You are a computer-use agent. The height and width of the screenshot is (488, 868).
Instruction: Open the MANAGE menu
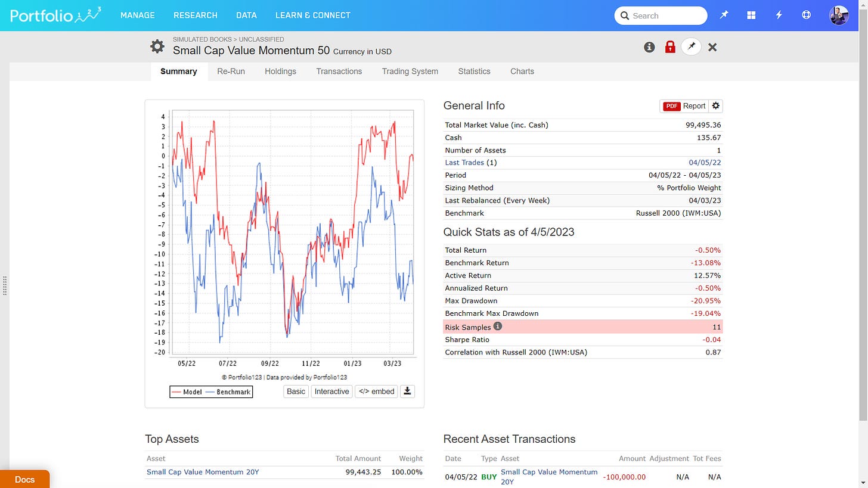click(138, 15)
